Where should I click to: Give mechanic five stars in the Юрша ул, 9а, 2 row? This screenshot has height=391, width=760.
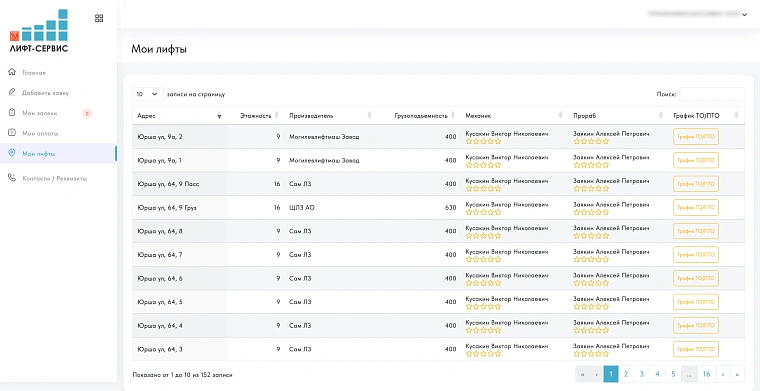click(x=497, y=141)
